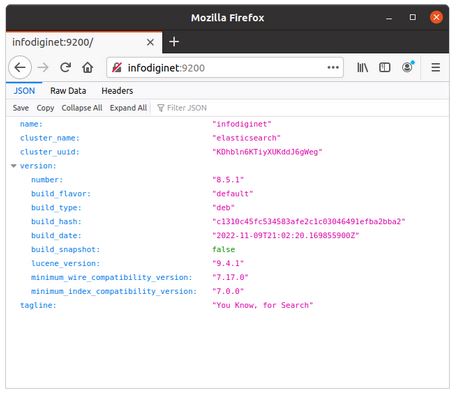This screenshot has width=456, height=401.
Task: Select minimum_index_compatibility_version key
Action: point(114,291)
